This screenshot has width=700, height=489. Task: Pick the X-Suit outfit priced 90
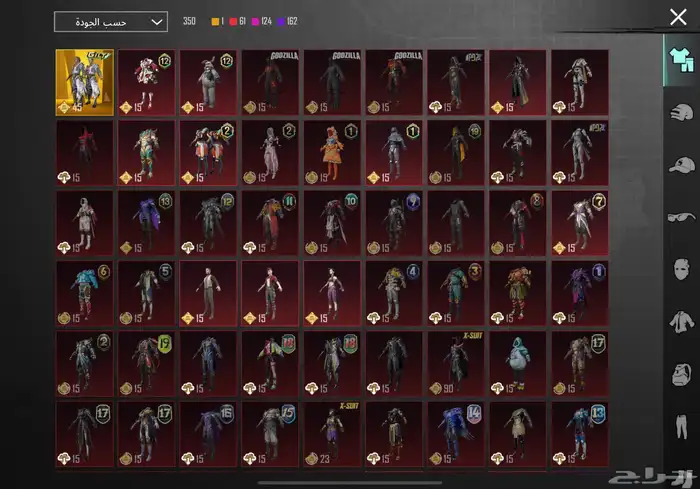pyautogui.click(x=456, y=363)
